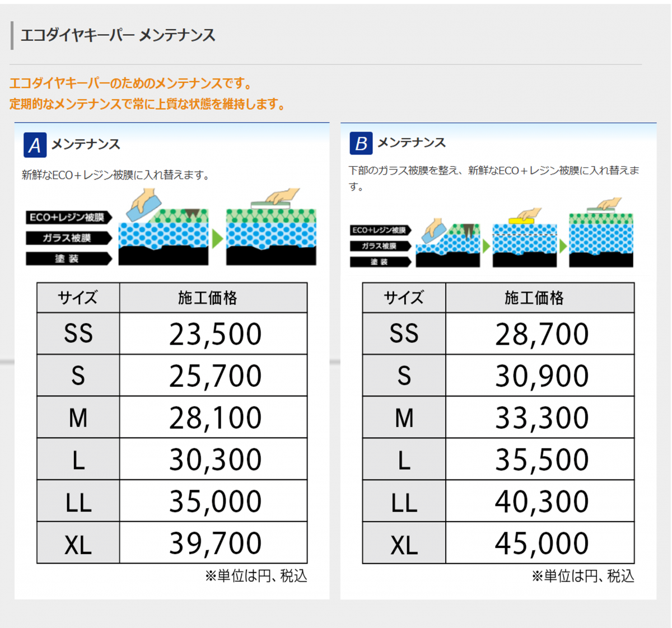Click the tax note below table B

(583, 576)
